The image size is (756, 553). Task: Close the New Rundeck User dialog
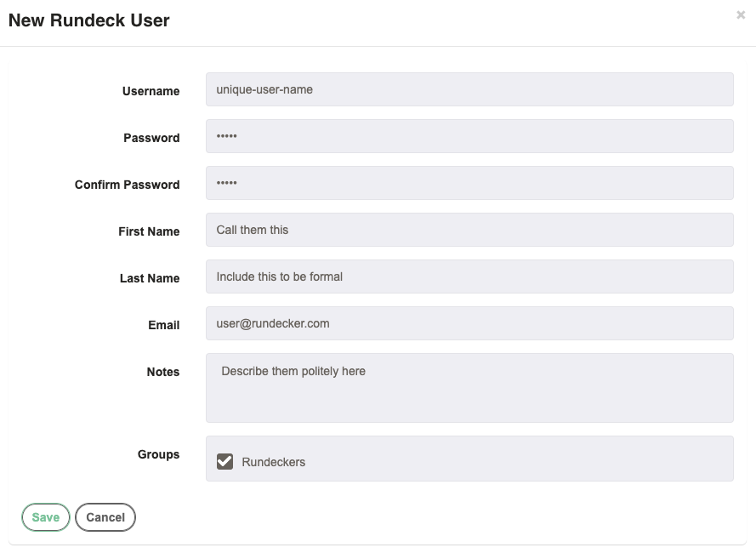pyautogui.click(x=741, y=15)
